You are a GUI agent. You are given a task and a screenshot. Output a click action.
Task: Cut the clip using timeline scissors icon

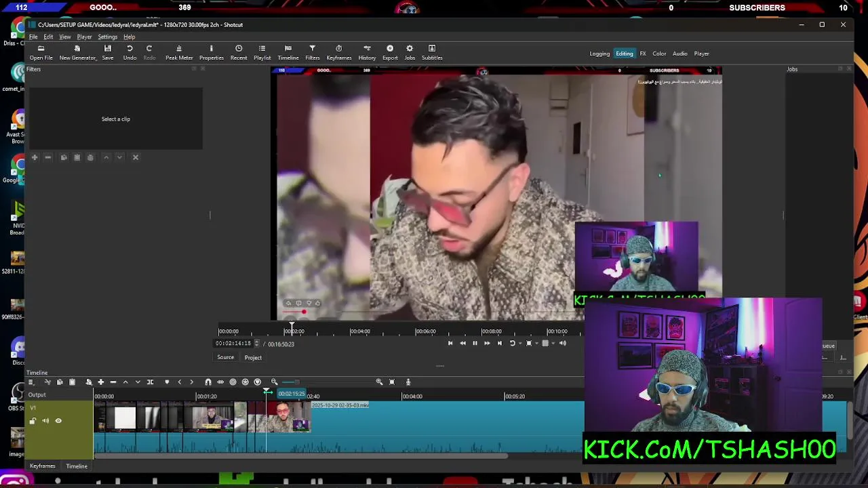coord(47,382)
